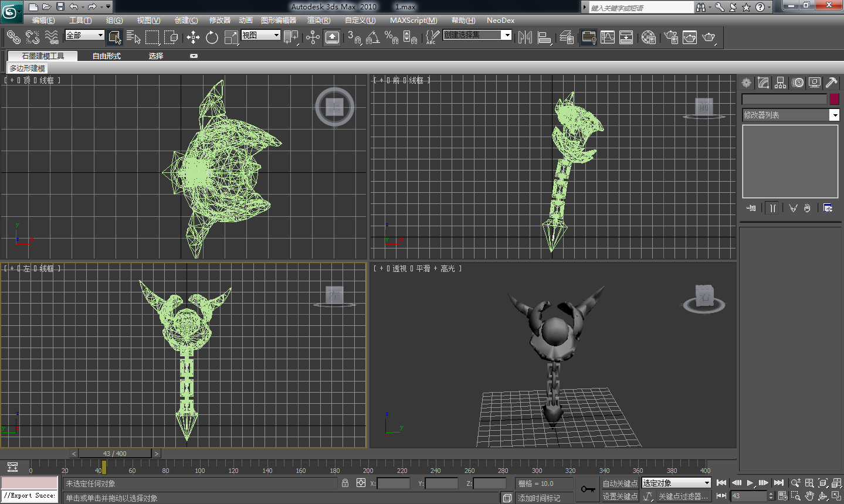This screenshot has width=844, height=504.
Task: Select the Link tool in main toolbar
Action: pyautogui.click(x=13, y=37)
